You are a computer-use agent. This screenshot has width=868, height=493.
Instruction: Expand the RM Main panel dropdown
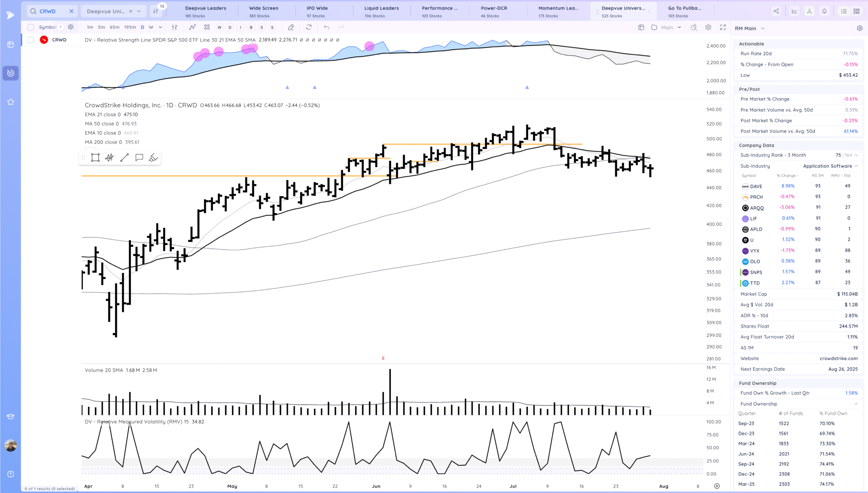pyautogui.click(x=763, y=28)
